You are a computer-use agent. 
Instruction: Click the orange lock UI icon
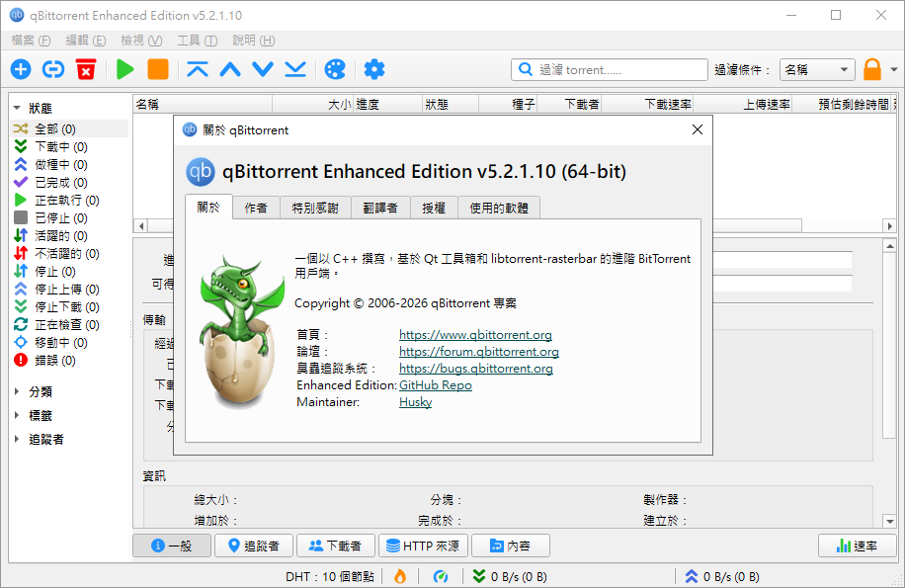tap(872, 70)
